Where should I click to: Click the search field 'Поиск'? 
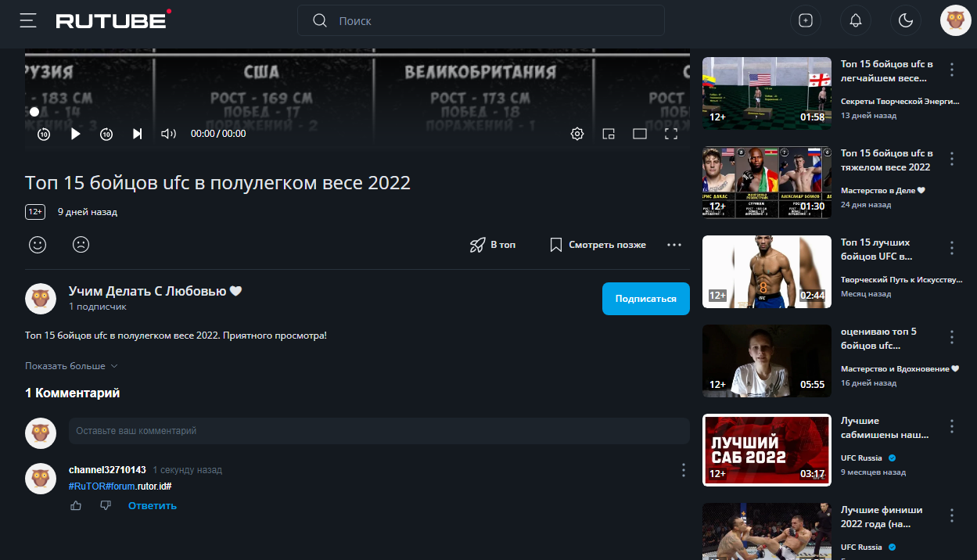481,21
